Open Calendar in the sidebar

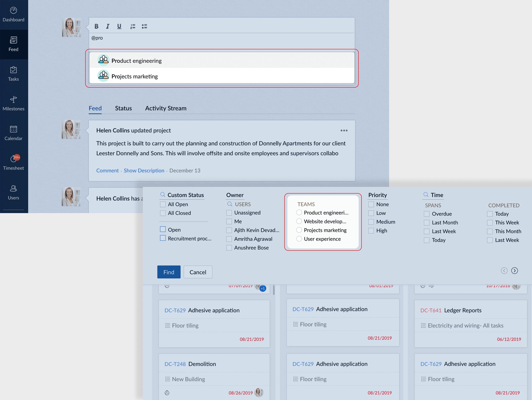(14, 133)
